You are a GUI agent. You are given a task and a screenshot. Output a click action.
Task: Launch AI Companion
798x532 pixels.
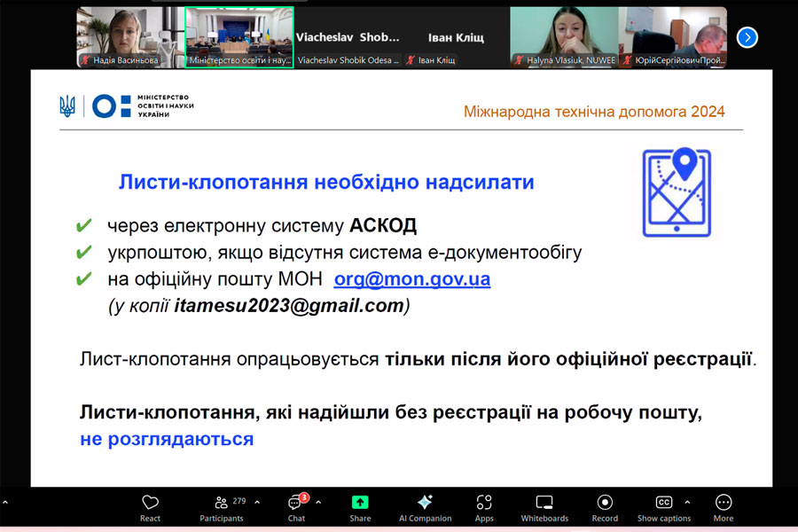pos(425,507)
